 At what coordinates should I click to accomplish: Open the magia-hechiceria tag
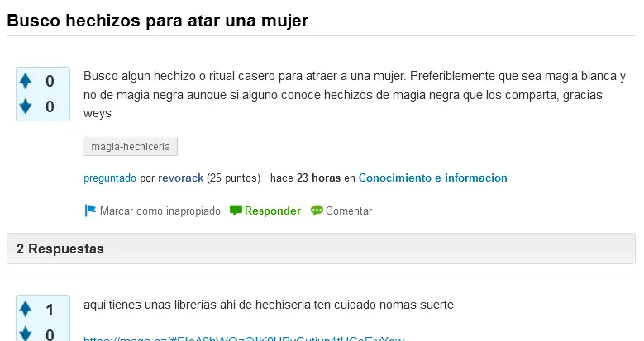[131, 146]
